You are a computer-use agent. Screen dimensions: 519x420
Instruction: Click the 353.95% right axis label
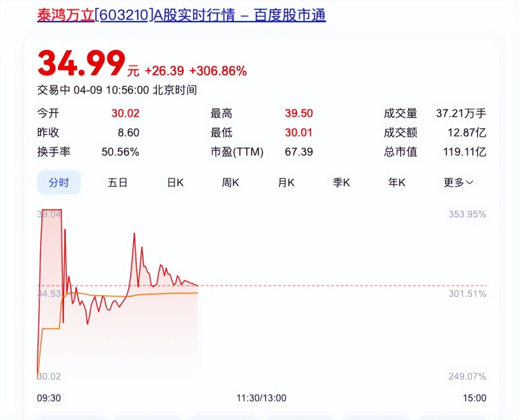pos(467,214)
